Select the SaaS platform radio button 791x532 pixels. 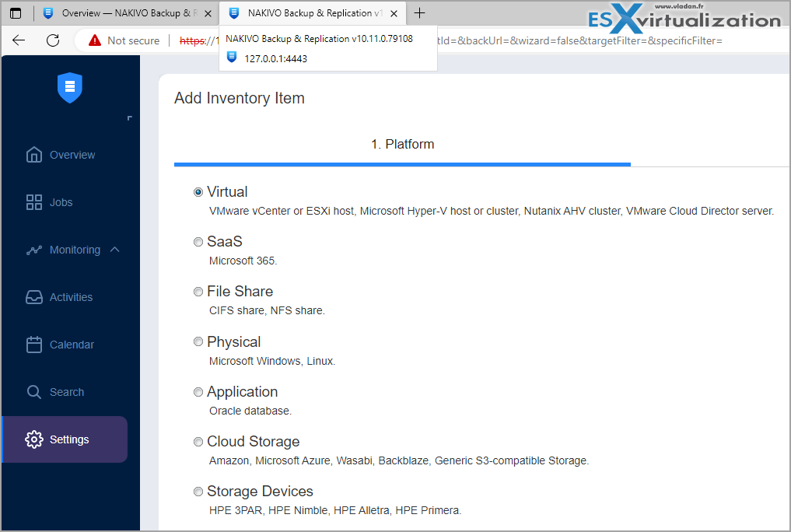coord(198,242)
